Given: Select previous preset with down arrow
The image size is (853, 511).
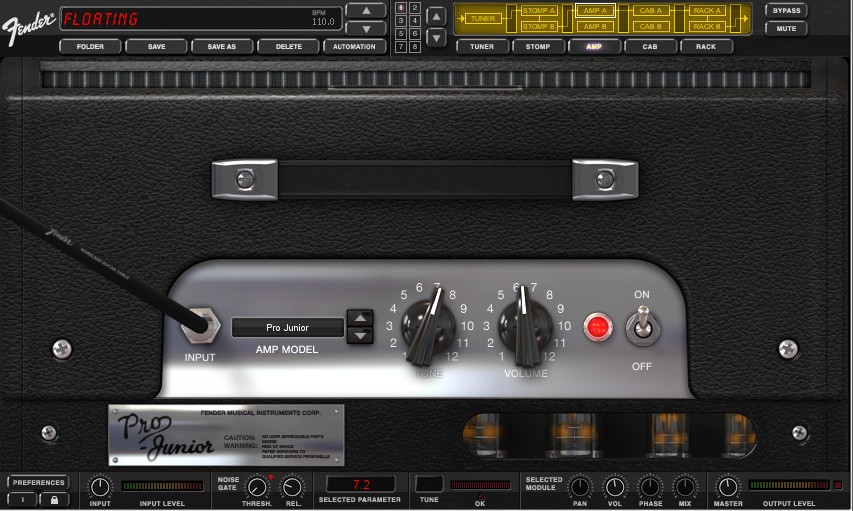Looking at the screenshot, I should (366, 29).
